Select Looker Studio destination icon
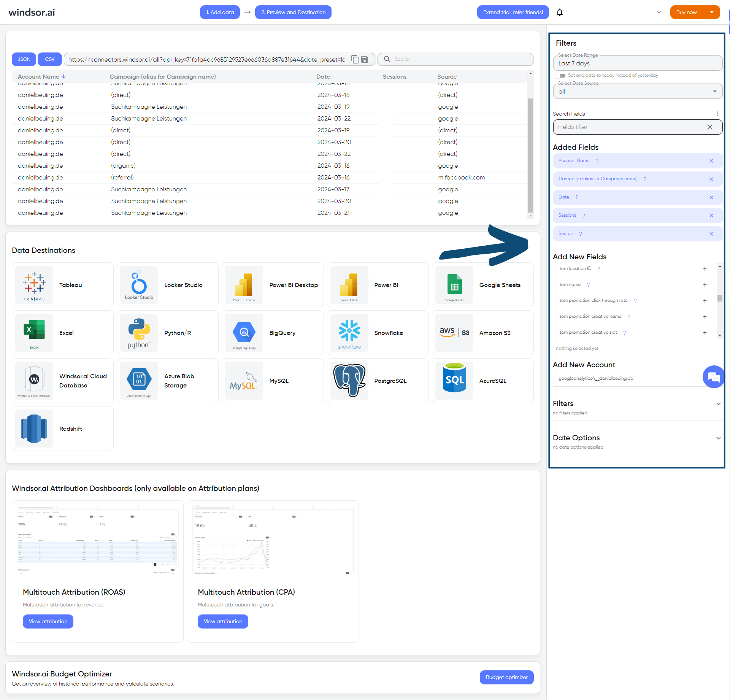 click(x=139, y=285)
